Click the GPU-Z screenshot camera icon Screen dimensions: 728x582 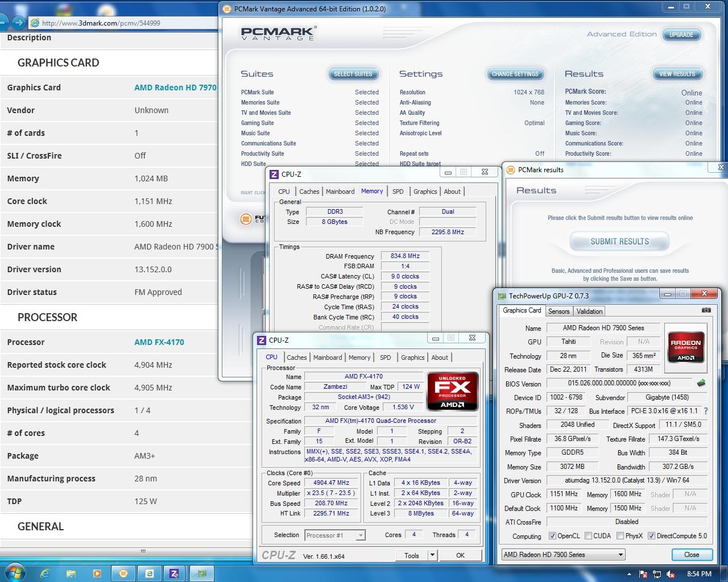706,310
